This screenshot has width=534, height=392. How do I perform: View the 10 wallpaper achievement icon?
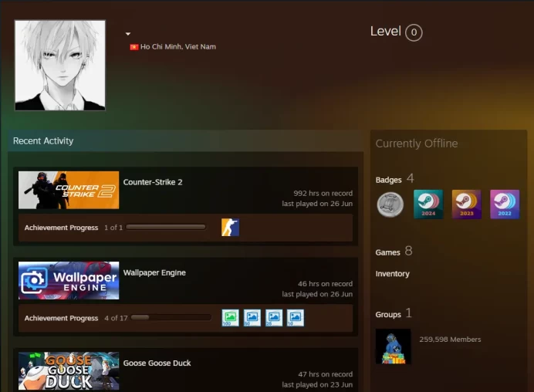coord(296,318)
